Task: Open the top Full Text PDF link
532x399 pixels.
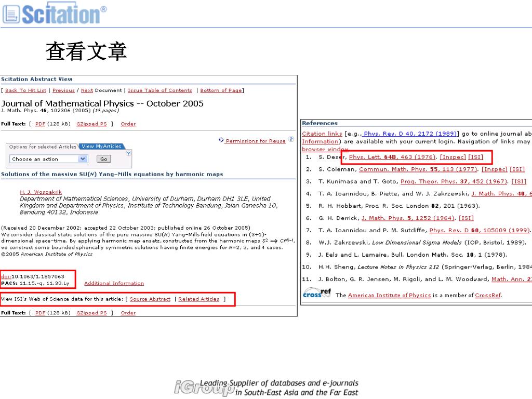Action: [x=40, y=124]
